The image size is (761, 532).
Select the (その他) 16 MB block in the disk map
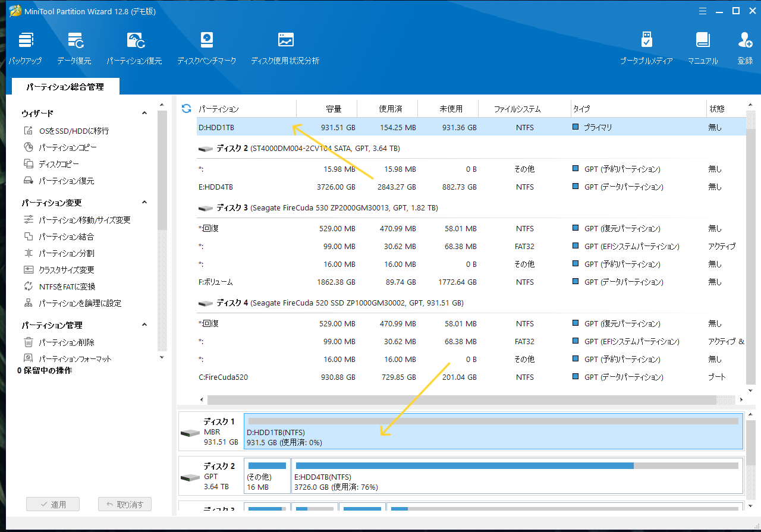[268, 476]
